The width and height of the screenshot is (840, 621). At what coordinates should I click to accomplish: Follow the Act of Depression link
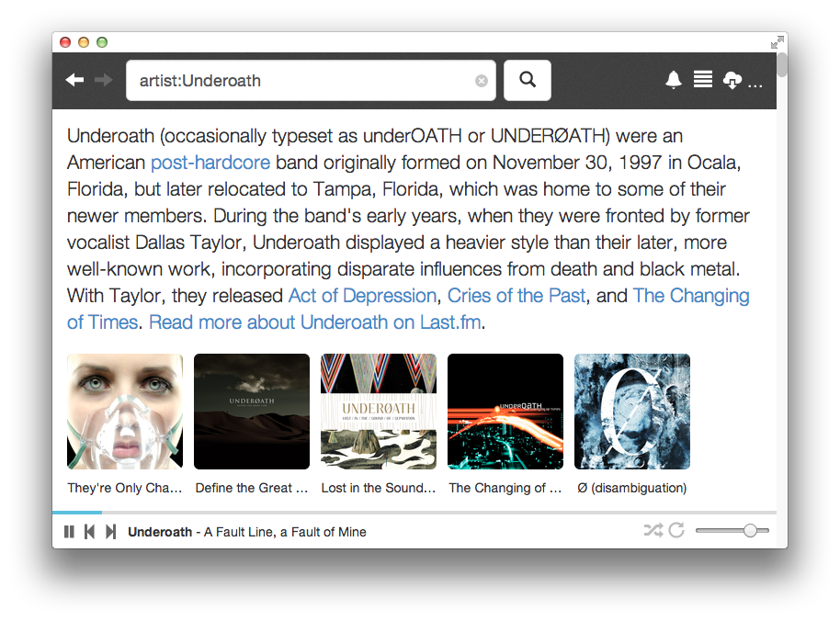point(363,296)
